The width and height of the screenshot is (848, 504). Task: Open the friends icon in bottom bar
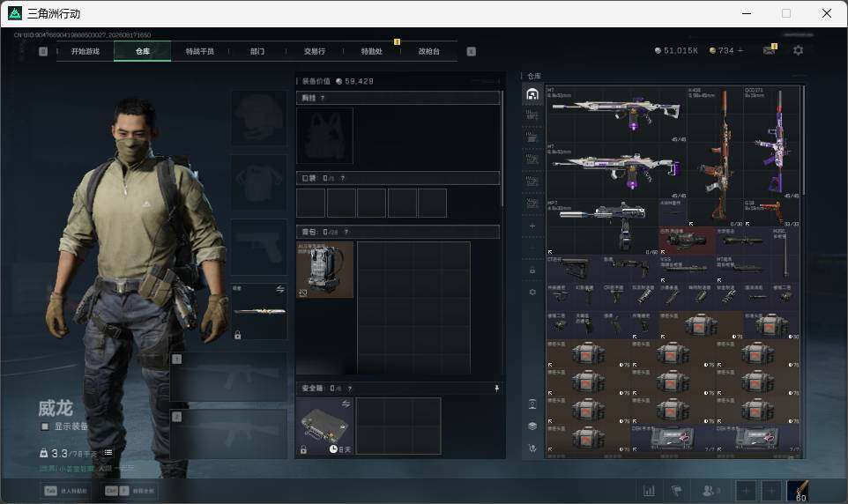pyautogui.click(x=710, y=491)
